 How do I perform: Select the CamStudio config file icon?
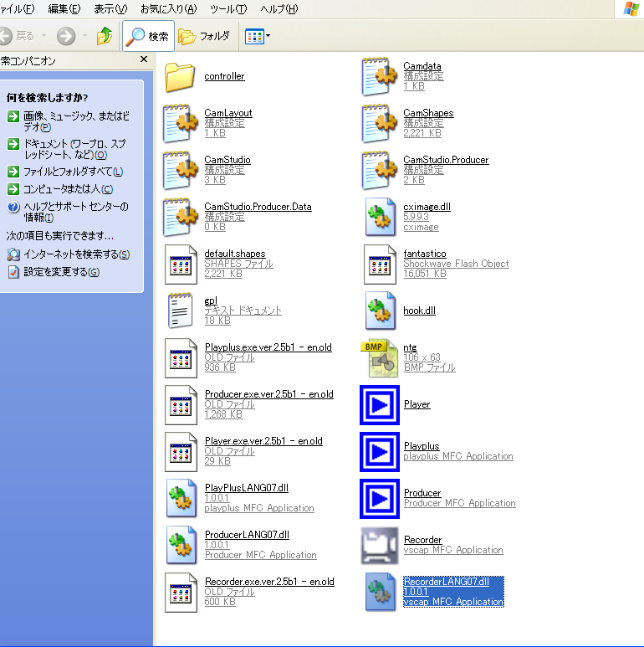180,171
